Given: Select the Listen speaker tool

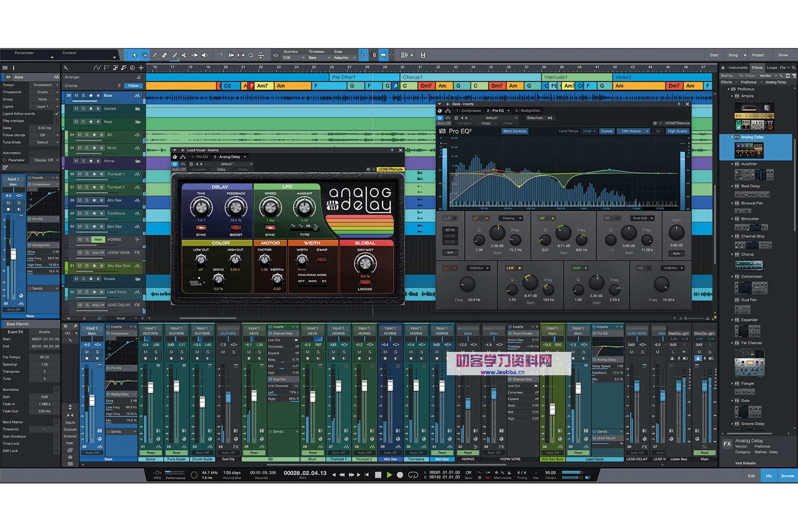Looking at the screenshot, I should coord(204,55).
